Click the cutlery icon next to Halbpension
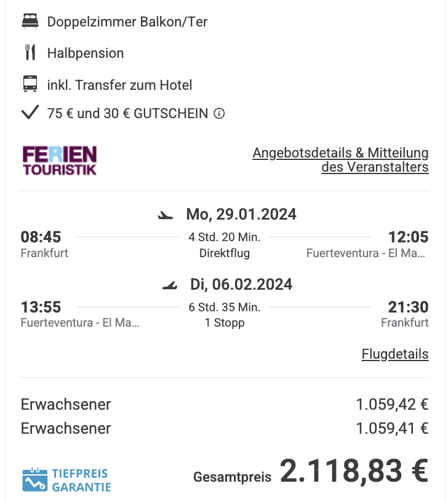 (x=30, y=52)
